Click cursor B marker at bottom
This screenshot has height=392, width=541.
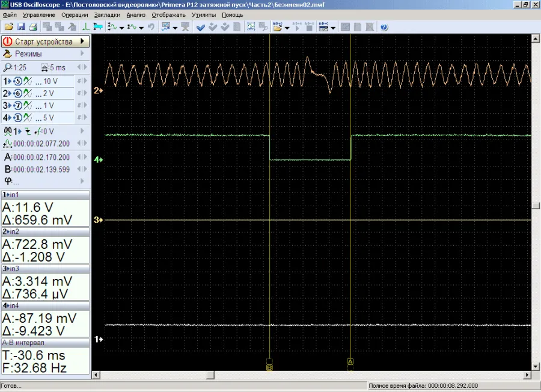[x=269, y=367]
